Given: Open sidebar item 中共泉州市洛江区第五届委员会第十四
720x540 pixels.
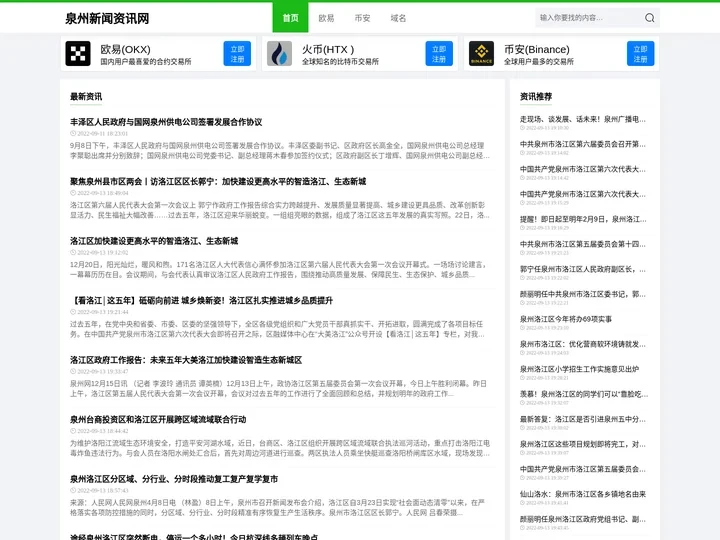Looking at the screenshot, I should [583, 244].
